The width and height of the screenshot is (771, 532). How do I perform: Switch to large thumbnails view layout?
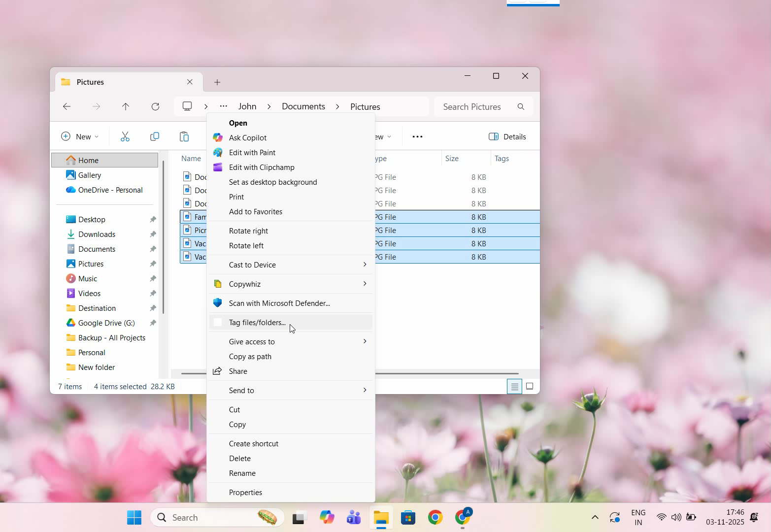click(530, 387)
